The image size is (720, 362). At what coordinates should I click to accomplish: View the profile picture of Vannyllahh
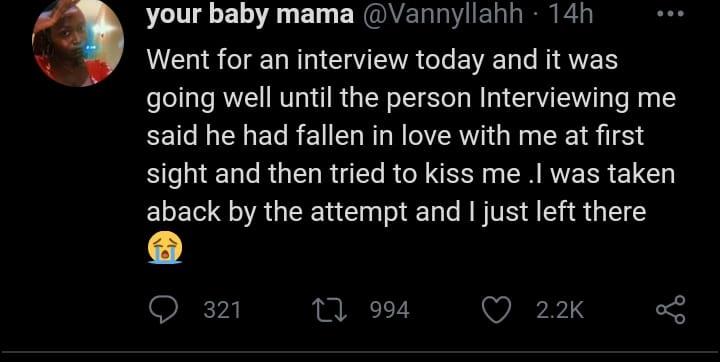78,41
